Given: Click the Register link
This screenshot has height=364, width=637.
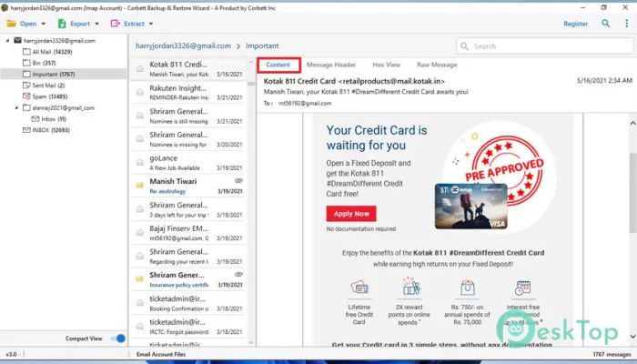Looking at the screenshot, I should tap(575, 24).
